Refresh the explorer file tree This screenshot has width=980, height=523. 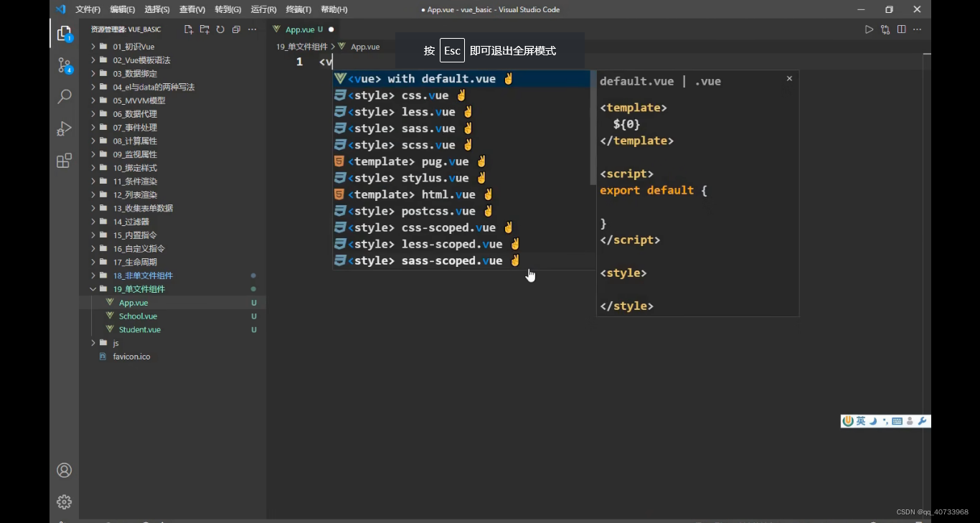coord(220,29)
